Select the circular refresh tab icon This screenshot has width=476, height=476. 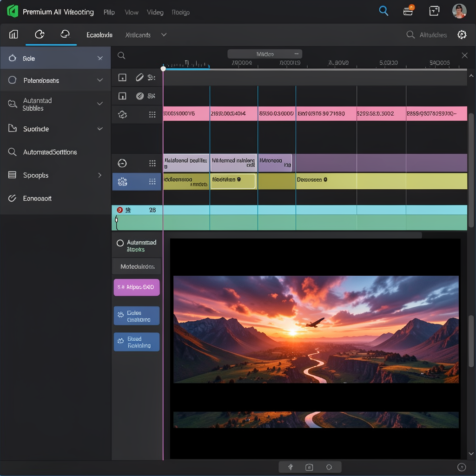pos(40,34)
